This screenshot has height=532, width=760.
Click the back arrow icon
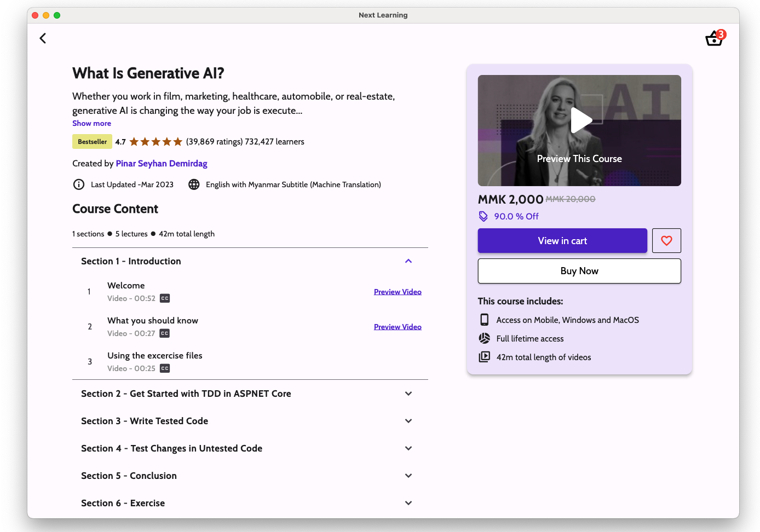click(43, 38)
